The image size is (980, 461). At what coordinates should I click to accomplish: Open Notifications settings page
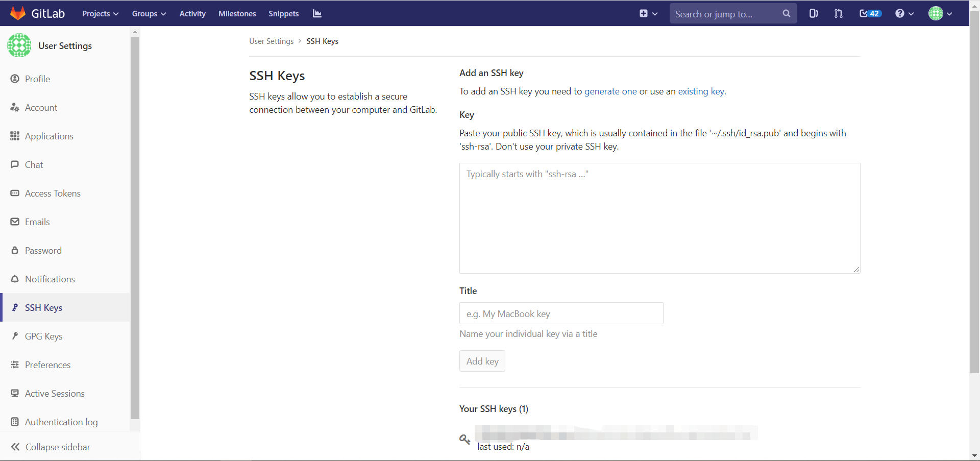pyautogui.click(x=50, y=279)
